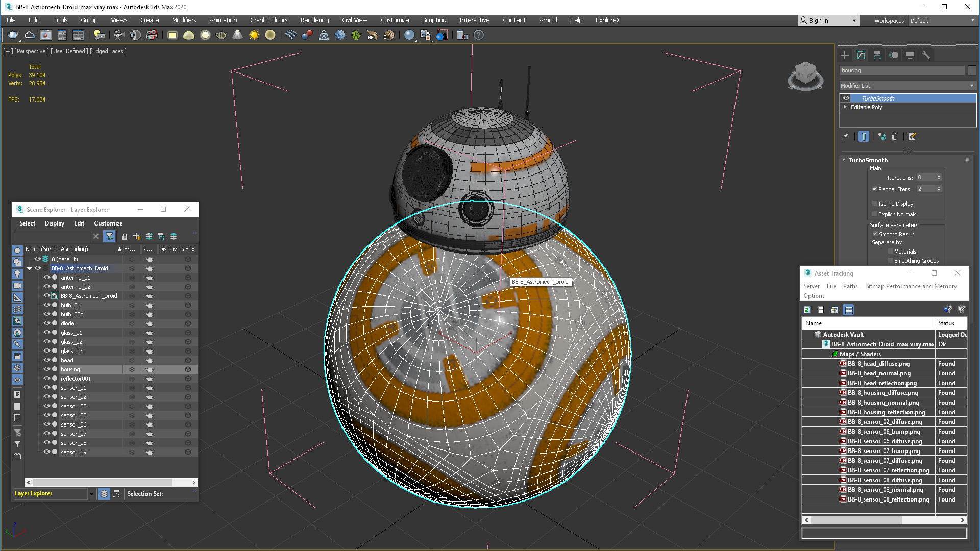Toggle the filter funnel icon in Layer Explorer
Screen dimensions: 980x551
tap(109, 236)
